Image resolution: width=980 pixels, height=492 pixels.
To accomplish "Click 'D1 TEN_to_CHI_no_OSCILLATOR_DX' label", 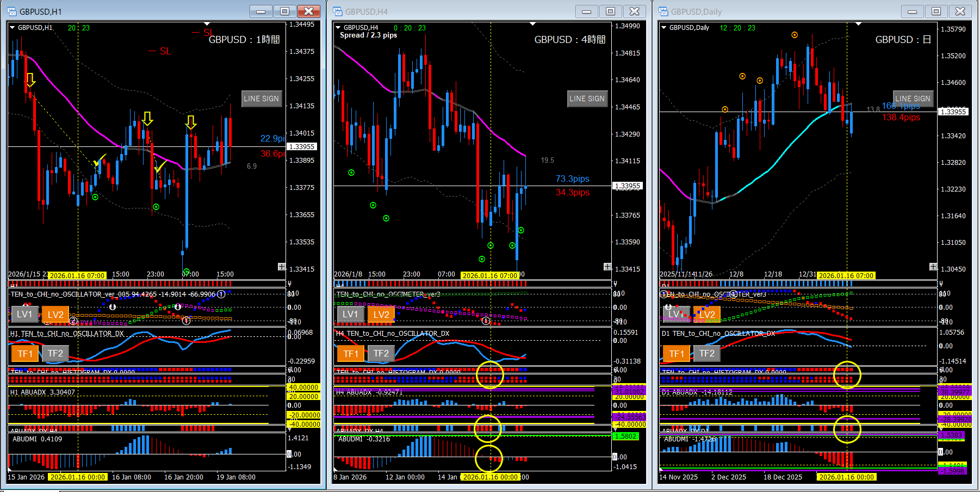I will (718, 334).
